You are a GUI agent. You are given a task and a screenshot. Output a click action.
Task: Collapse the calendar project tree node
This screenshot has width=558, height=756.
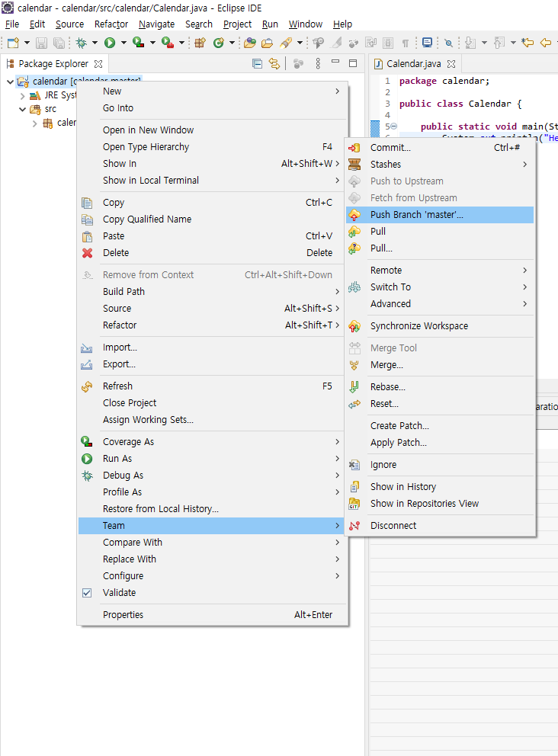(10, 82)
